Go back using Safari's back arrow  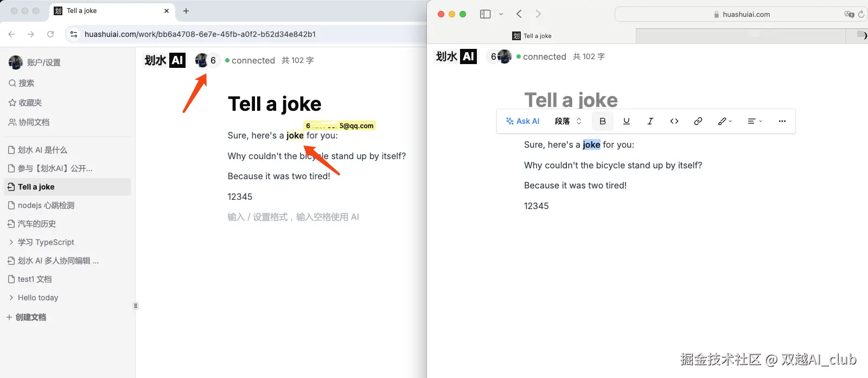coord(519,14)
